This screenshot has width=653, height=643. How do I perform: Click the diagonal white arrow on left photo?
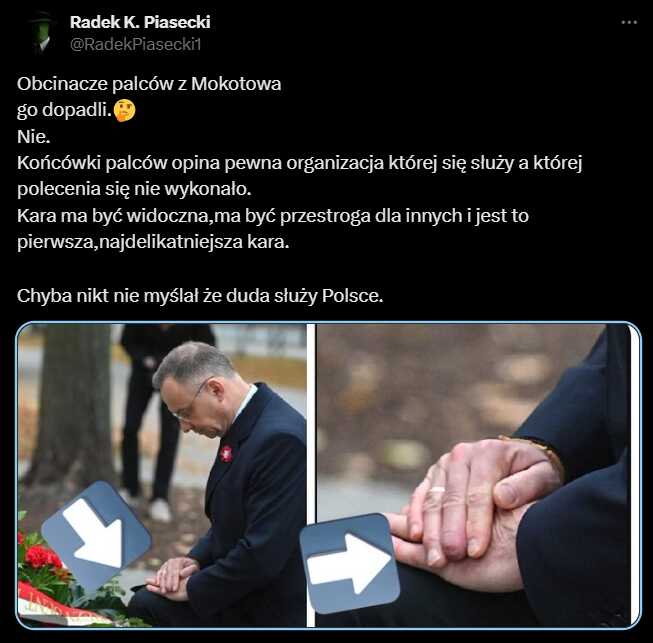(96, 536)
